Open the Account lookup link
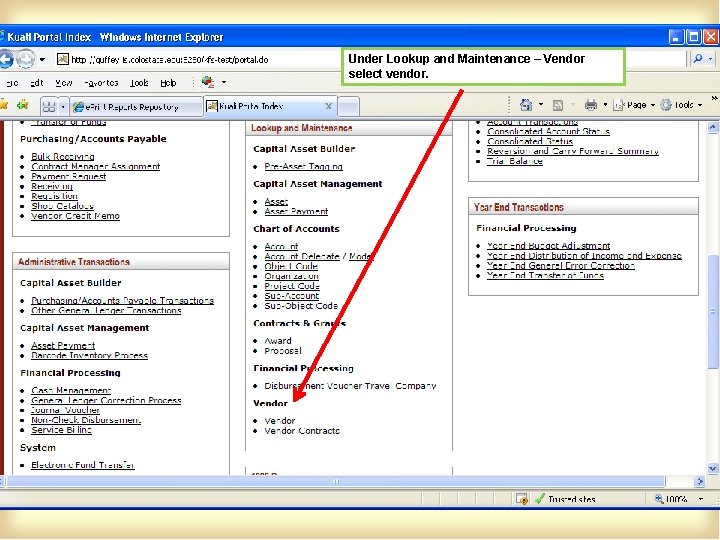 pos(281,247)
